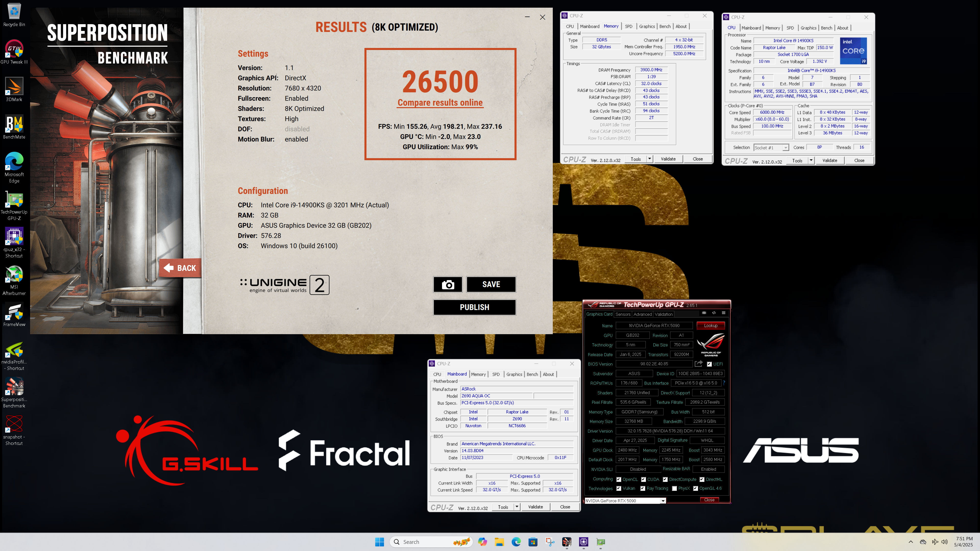Open Copilot from the taskbar

(482, 542)
